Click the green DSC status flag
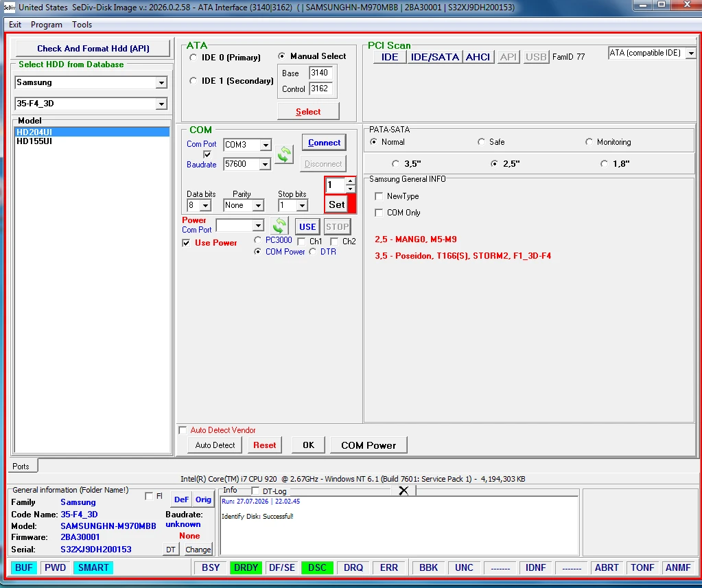The height and width of the screenshot is (588, 702). click(317, 567)
